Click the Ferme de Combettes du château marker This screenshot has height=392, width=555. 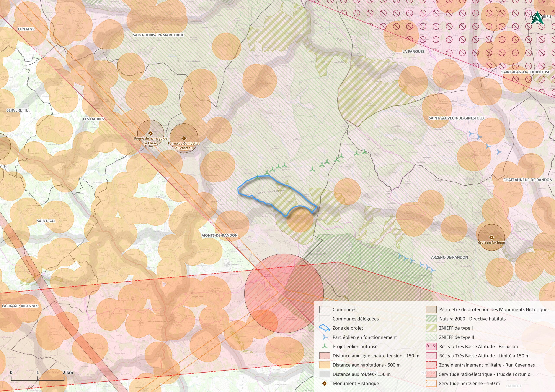184,138
